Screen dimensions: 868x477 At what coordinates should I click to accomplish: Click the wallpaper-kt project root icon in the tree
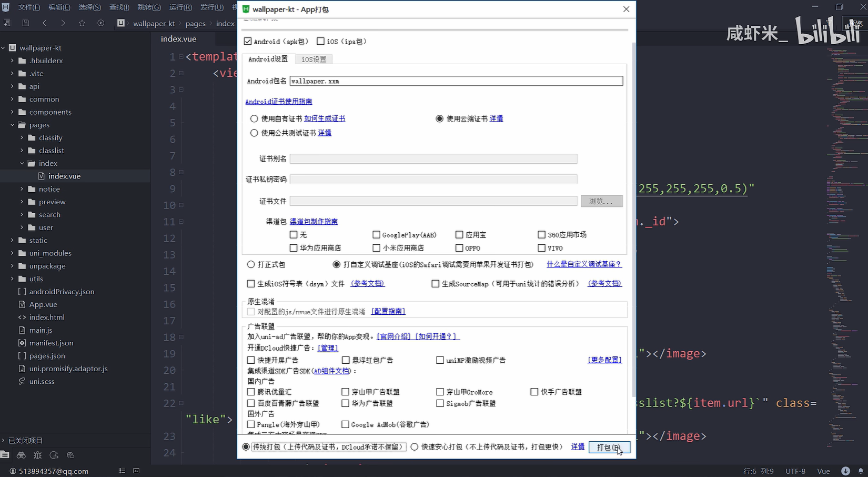13,47
